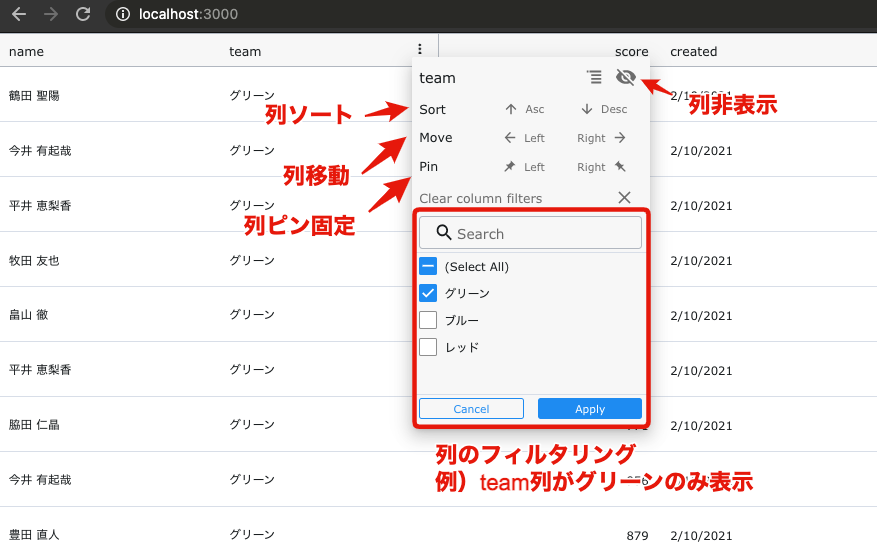
Task: Click グリーン team cell in 豊田 直人 row
Action: pyautogui.click(x=252, y=535)
